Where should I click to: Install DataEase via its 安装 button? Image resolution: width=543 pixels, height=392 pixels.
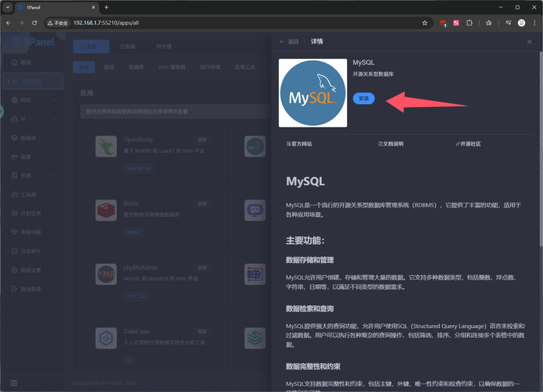pos(202,332)
